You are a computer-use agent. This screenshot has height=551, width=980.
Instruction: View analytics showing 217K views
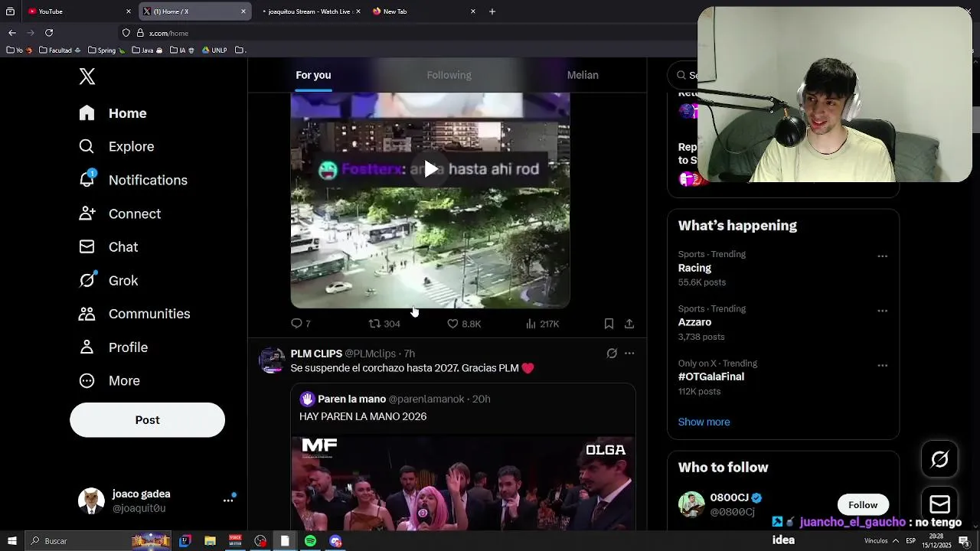pyautogui.click(x=542, y=324)
